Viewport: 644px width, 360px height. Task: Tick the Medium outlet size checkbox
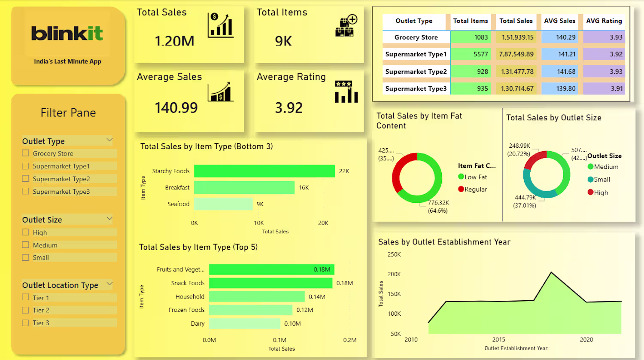click(25, 245)
